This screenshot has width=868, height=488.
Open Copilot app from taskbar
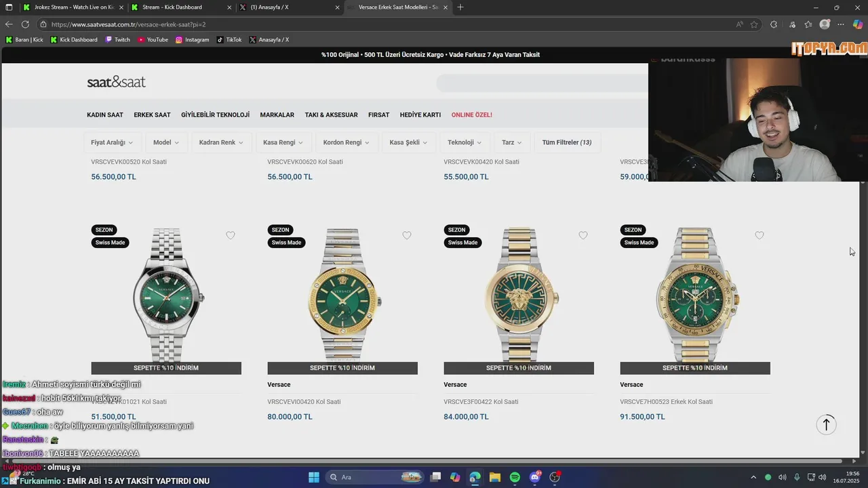click(455, 477)
